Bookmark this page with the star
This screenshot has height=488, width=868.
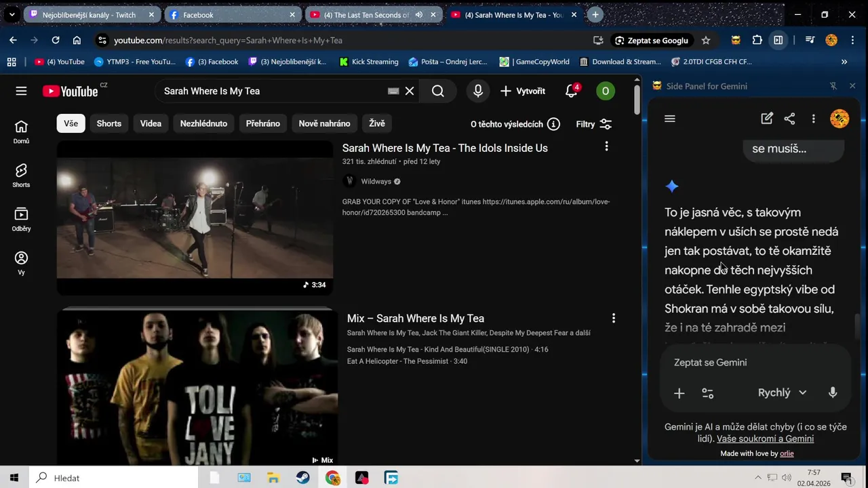tap(706, 40)
